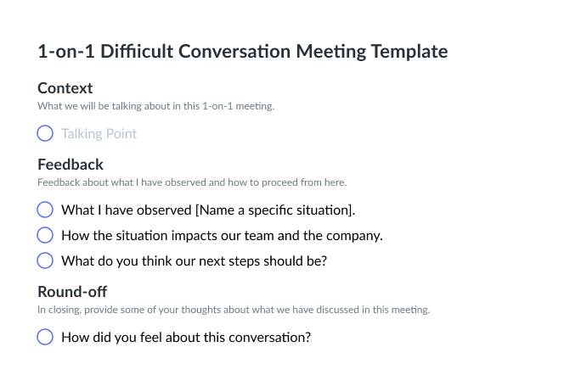Click the template title heading text
Image resolution: width=581 pixels, height=392 pixels.
pos(243,52)
